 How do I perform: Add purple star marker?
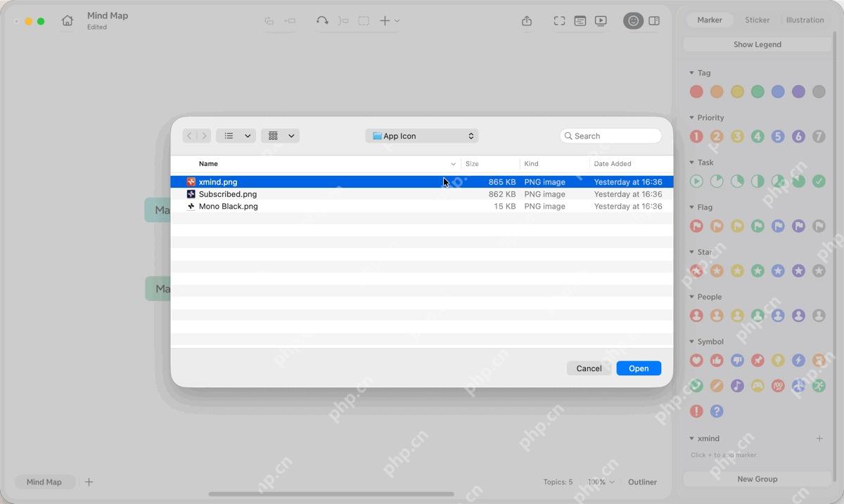[798, 271]
